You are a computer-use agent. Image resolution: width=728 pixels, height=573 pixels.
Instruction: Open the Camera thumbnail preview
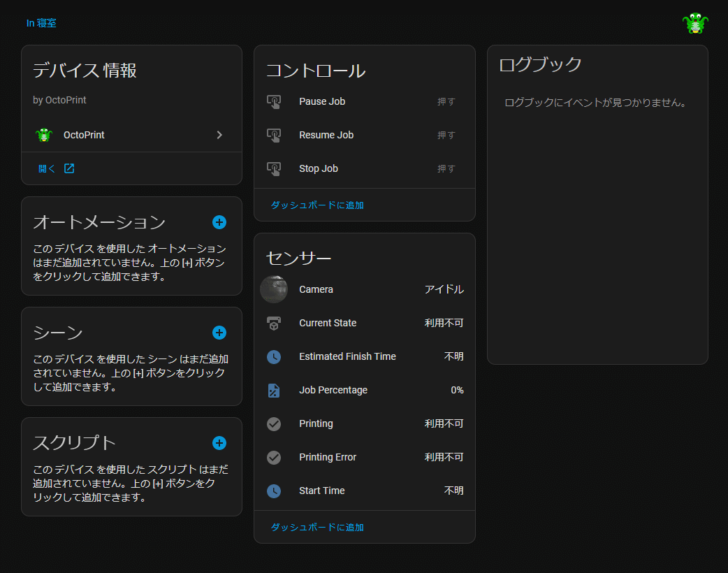pyautogui.click(x=274, y=289)
